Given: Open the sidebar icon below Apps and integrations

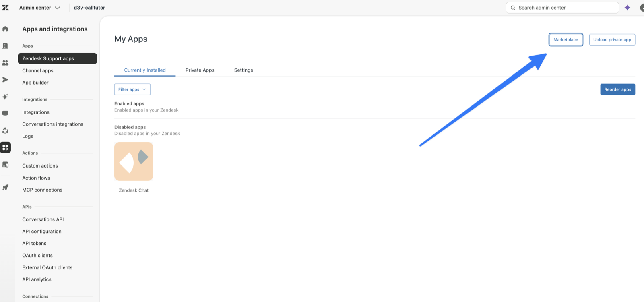Looking at the screenshot, I should (x=5, y=164).
